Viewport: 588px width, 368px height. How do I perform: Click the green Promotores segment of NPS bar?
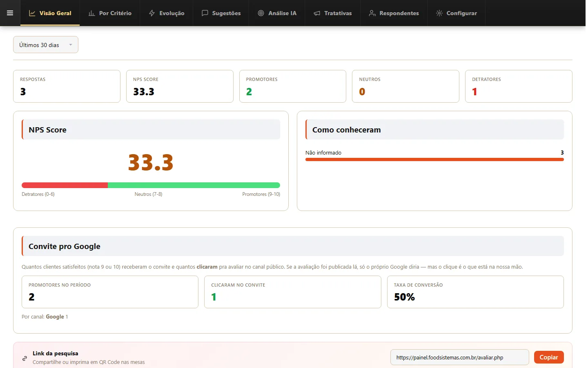pyautogui.click(x=194, y=185)
